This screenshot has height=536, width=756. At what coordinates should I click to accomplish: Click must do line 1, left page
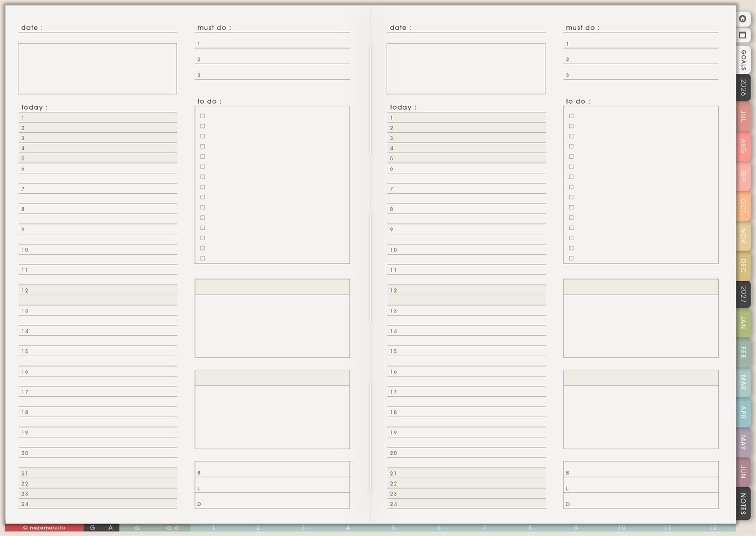coord(272,43)
